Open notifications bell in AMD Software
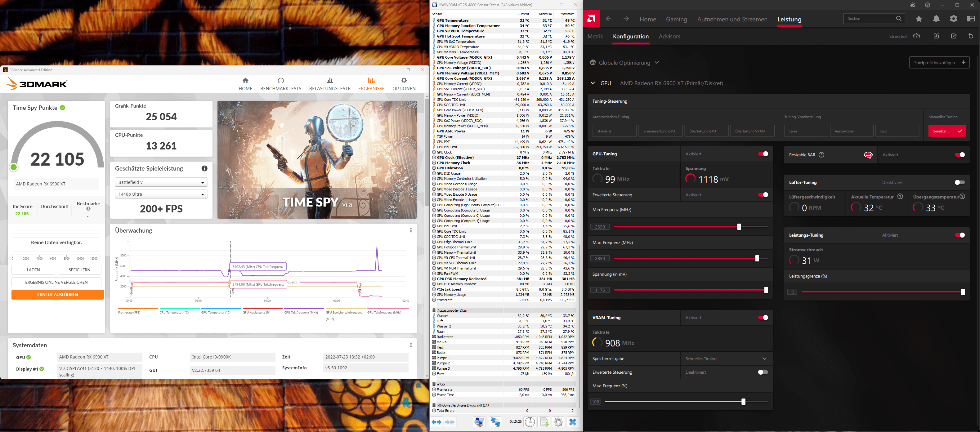 coord(936,19)
